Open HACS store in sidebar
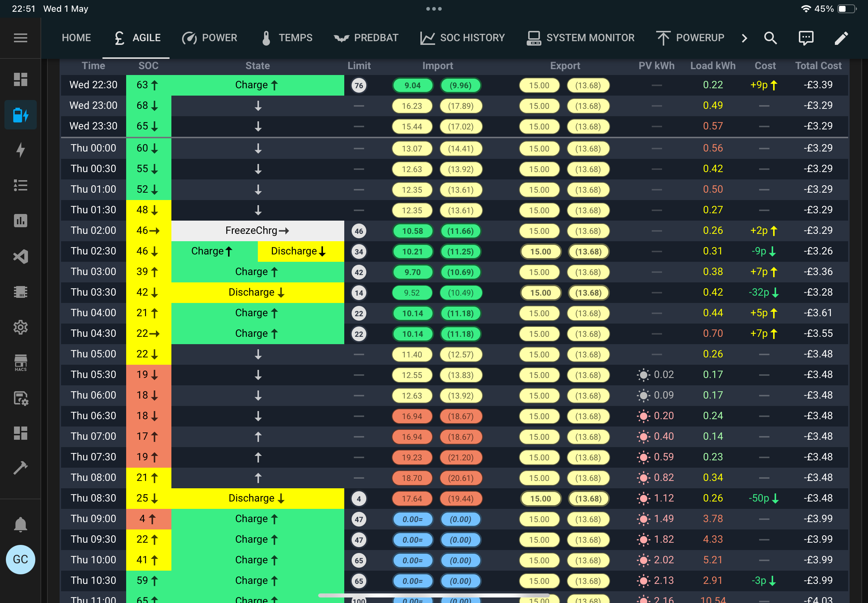 tap(20, 363)
